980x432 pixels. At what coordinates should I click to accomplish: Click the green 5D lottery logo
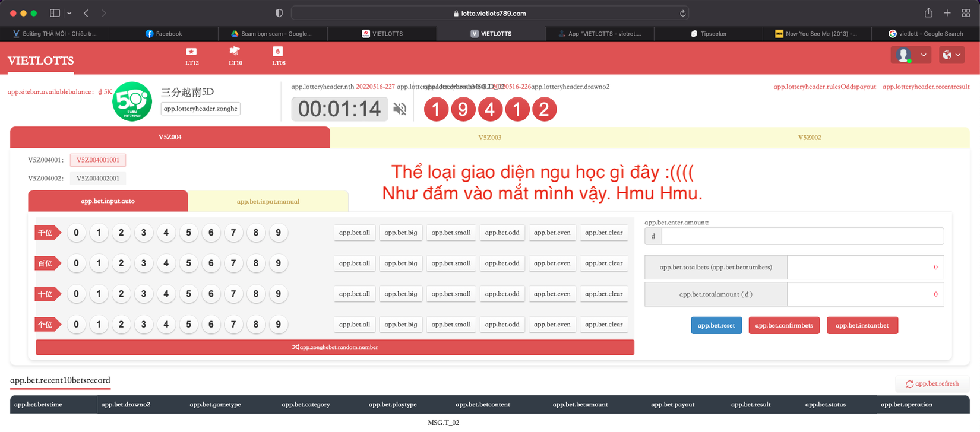click(132, 101)
